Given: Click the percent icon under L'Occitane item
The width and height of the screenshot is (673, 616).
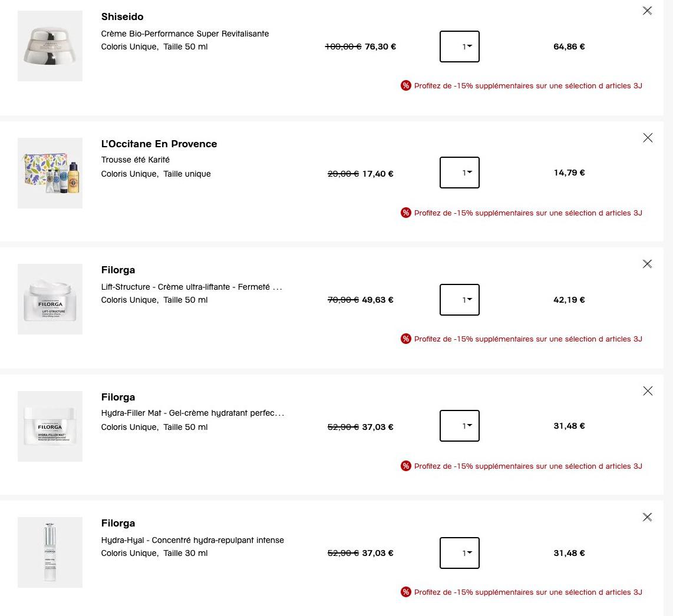Looking at the screenshot, I should tap(405, 213).
